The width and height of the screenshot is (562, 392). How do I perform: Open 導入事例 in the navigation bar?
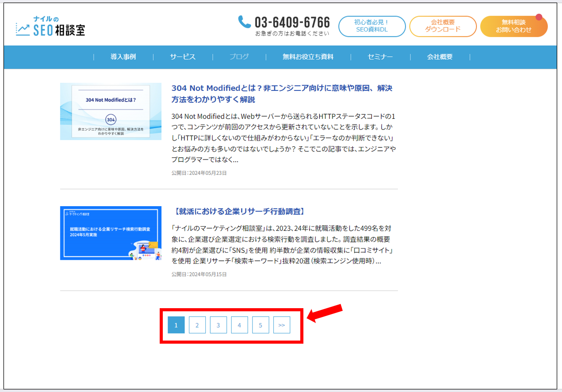[123, 57]
